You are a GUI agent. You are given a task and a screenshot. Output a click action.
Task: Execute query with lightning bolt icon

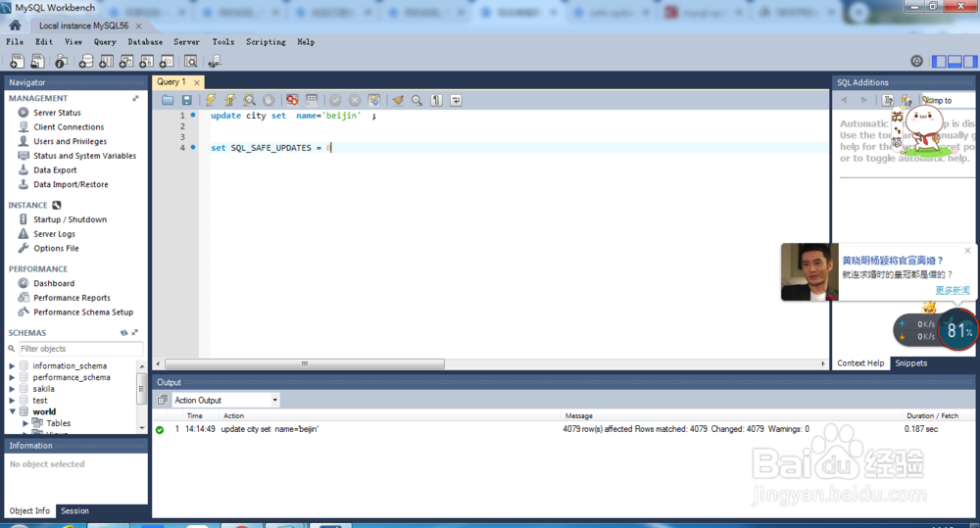pyautogui.click(x=211, y=100)
